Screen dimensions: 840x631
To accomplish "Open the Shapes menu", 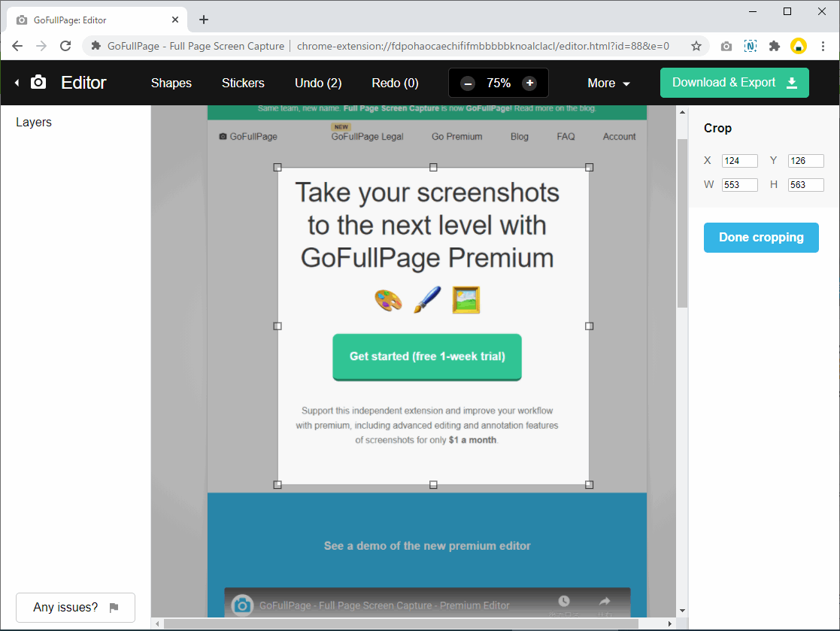I will [x=171, y=83].
